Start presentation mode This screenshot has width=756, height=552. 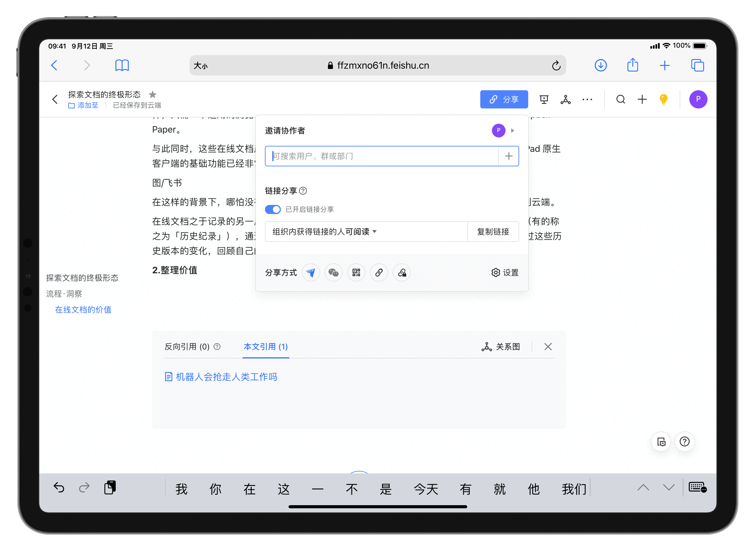[x=544, y=99]
